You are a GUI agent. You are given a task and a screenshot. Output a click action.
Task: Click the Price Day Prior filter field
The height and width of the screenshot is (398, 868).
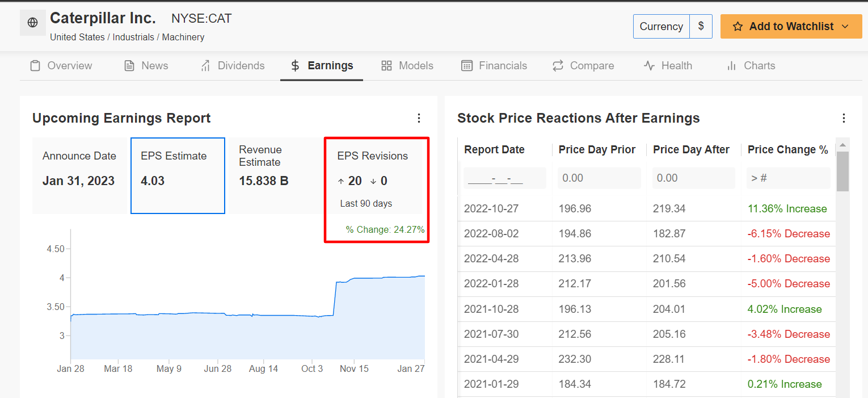pyautogui.click(x=599, y=178)
